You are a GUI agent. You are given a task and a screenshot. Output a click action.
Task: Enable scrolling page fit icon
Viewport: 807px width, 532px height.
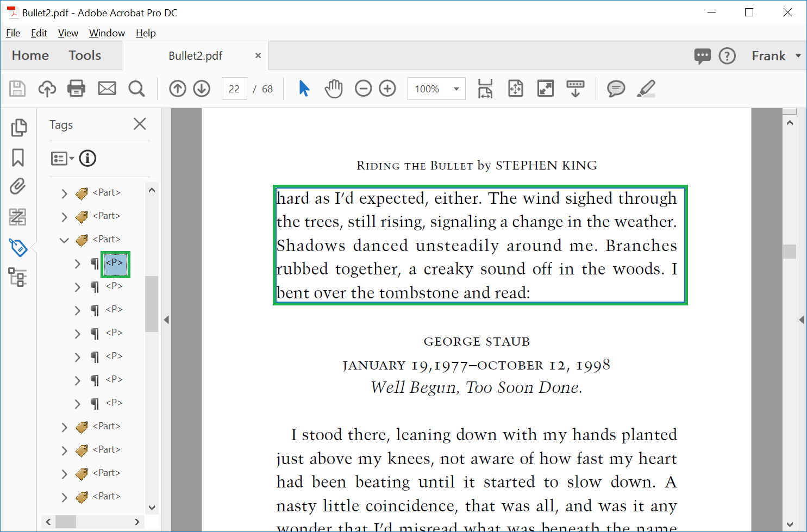(x=485, y=89)
